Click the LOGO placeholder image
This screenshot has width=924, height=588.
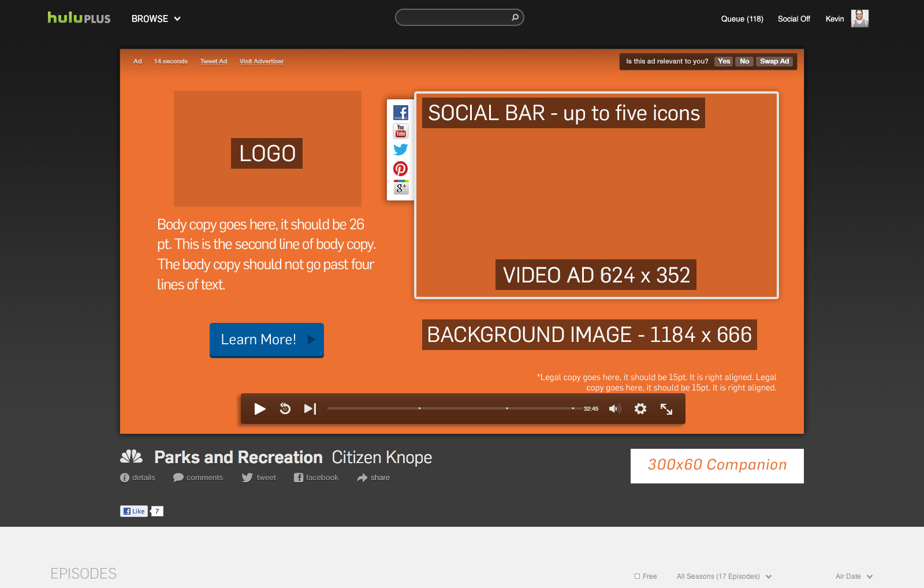pyautogui.click(x=267, y=148)
